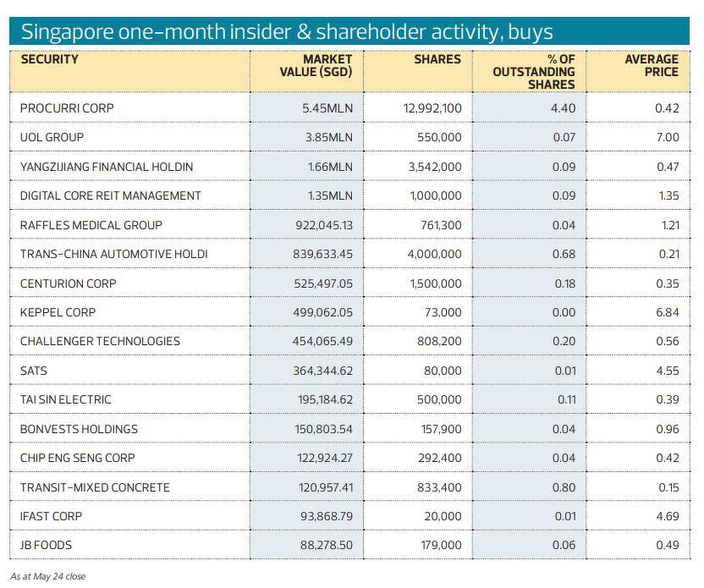
Task: Select the SHARES column header
Action: [437, 60]
